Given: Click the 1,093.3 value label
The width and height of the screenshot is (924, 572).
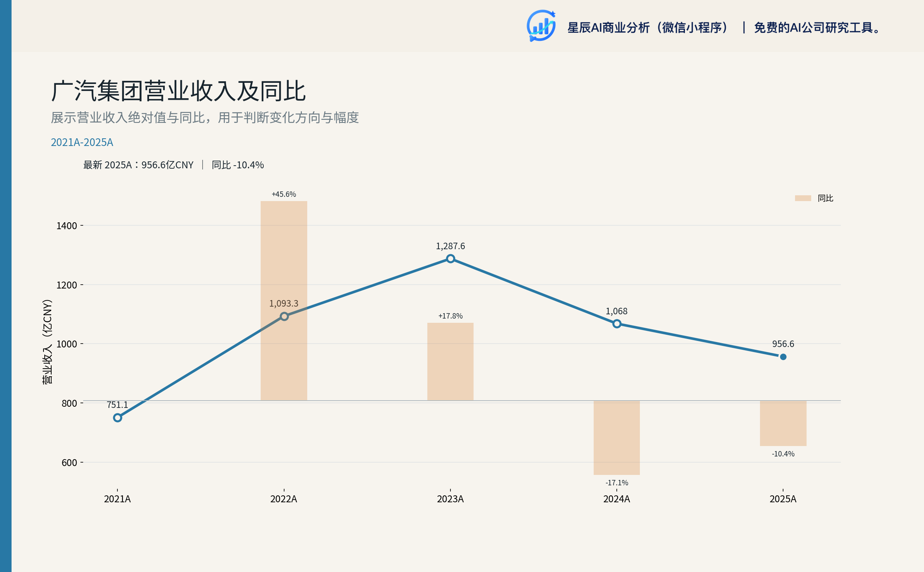Looking at the screenshot, I should tap(284, 304).
